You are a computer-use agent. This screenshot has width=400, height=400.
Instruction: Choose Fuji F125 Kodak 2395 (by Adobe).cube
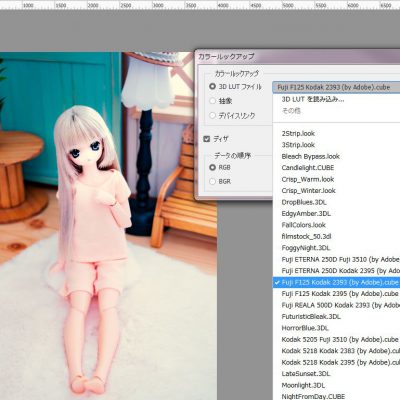340,294
